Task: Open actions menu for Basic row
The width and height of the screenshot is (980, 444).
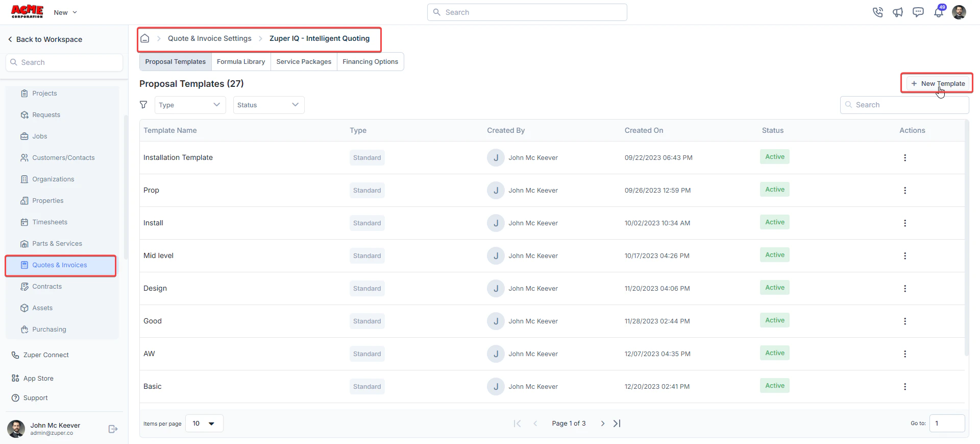Action: click(x=905, y=387)
